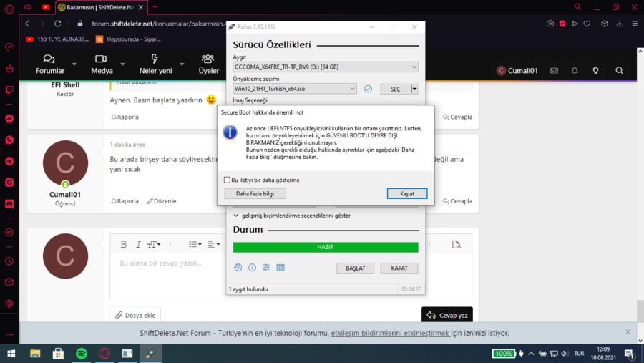Click Düzenle on Cumali01's post
This screenshot has width=644, height=363.
(162, 201)
